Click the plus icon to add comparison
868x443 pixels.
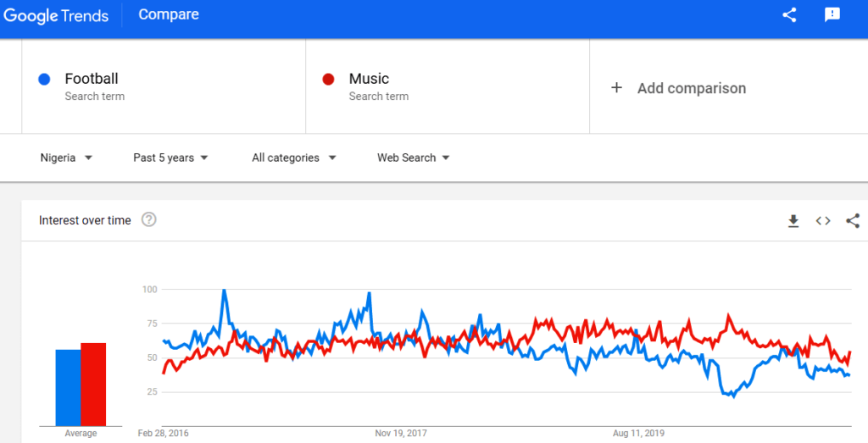pos(617,88)
